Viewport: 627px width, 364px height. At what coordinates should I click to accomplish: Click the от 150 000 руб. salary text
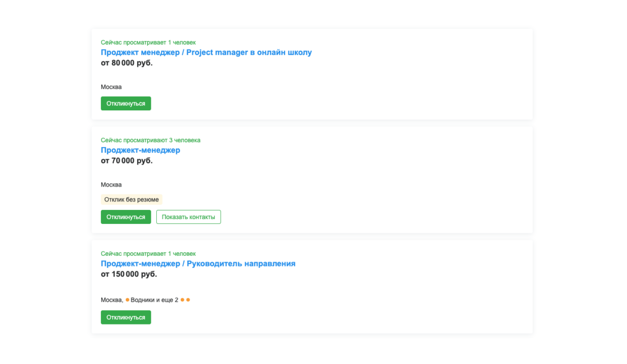pyautogui.click(x=129, y=274)
